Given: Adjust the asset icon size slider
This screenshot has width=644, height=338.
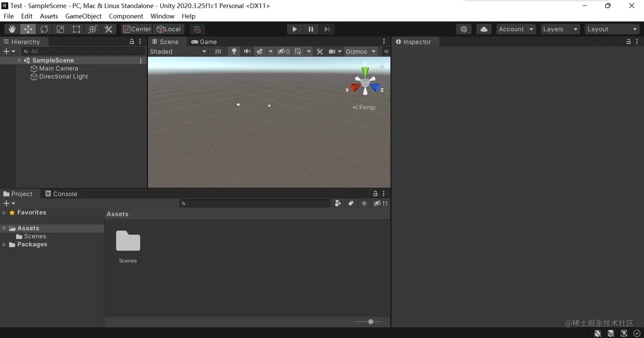Looking at the screenshot, I should coord(368,322).
